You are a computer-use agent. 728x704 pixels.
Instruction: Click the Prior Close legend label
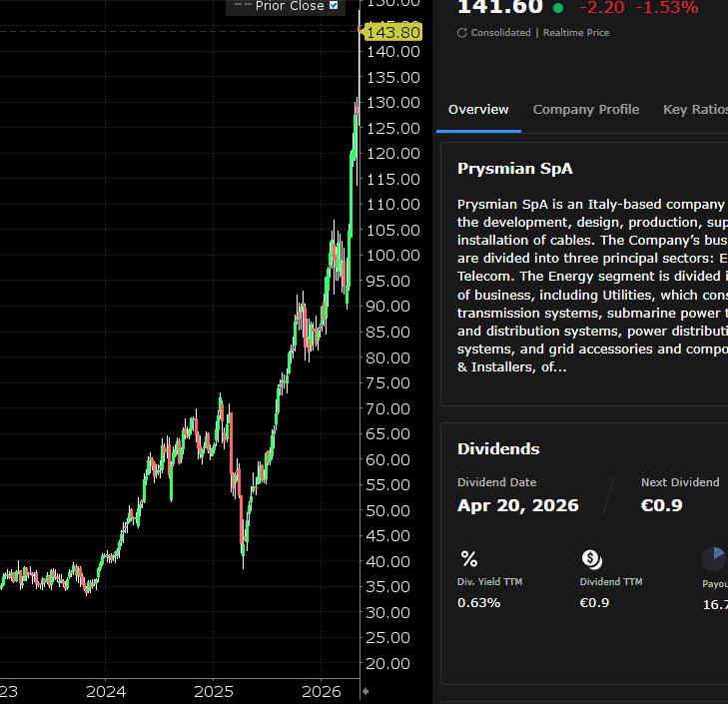290,6
